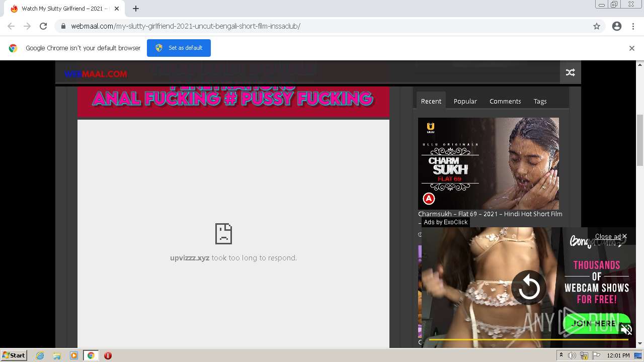The width and height of the screenshot is (644, 362).
Task: Open Chrome's three-dot menu
Action: 633,26
